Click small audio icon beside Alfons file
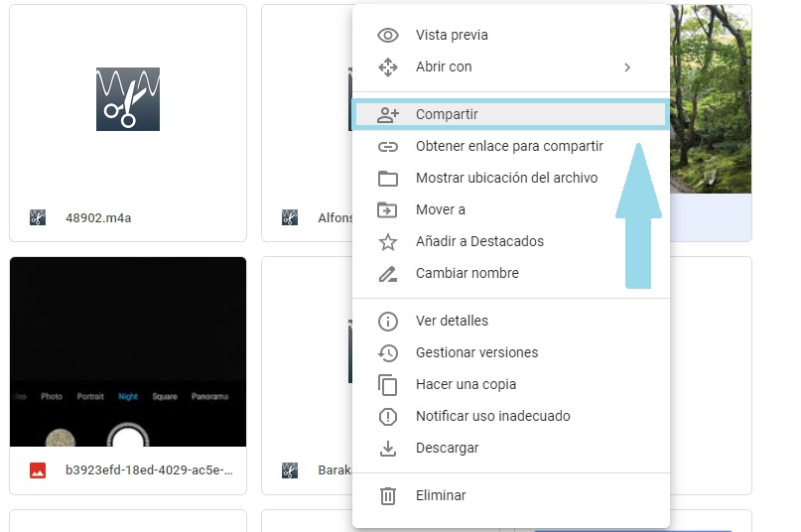This screenshot has width=801, height=532. (x=290, y=217)
